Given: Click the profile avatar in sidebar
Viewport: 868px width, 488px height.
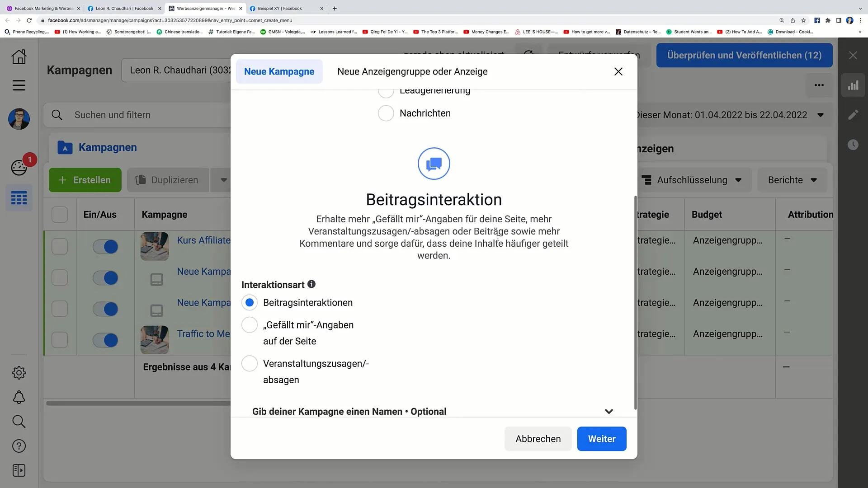Looking at the screenshot, I should click(x=19, y=119).
